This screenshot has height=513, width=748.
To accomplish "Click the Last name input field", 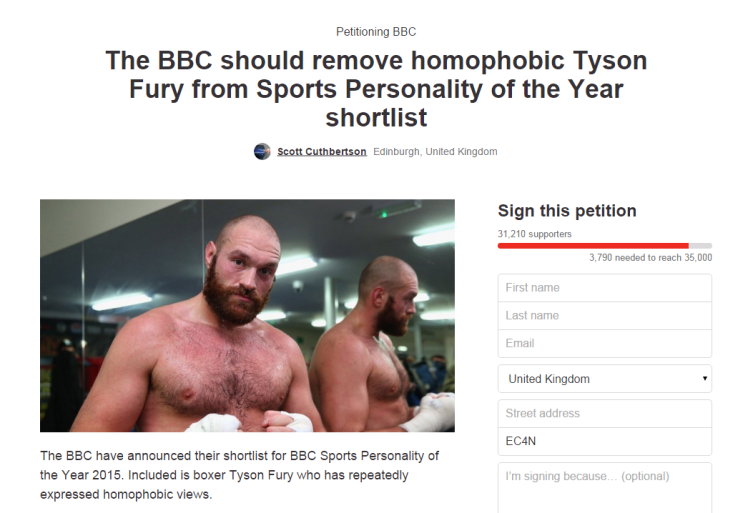I will click(x=604, y=315).
